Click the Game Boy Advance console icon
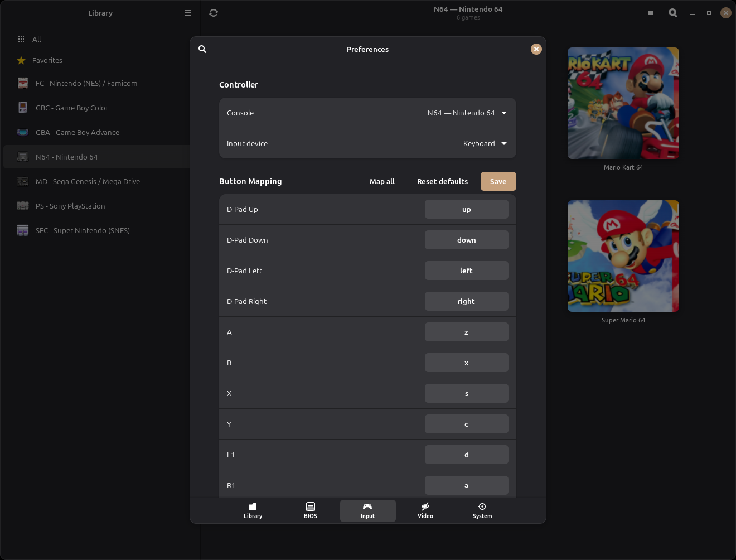The height and width of the screenshot is (560, 736). [x=23, y=132]
